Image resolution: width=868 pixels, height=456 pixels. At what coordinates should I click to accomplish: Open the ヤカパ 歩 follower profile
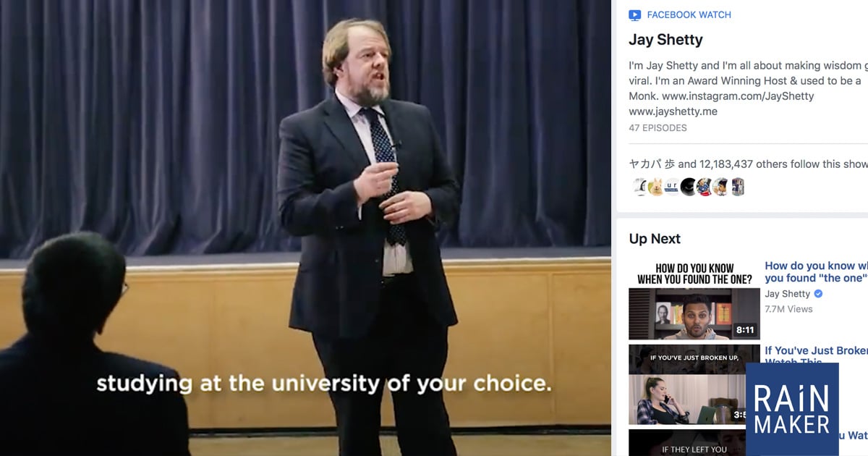[651, 164]
